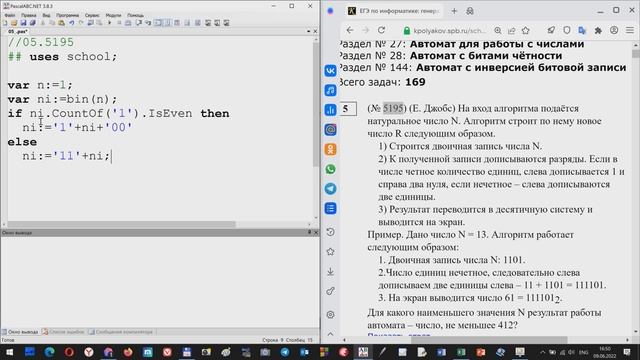Click the kpolyakov.spb.ru address field

pyautogui.click(x=449, y=31)
